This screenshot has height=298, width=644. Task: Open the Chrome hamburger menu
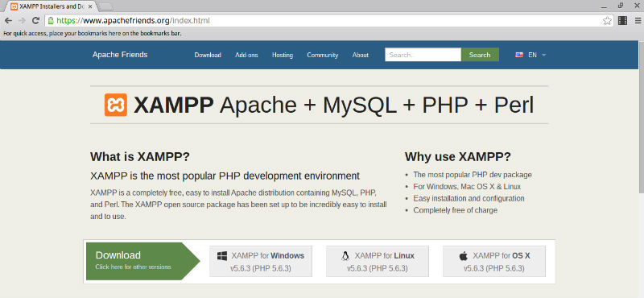(637, 21)
